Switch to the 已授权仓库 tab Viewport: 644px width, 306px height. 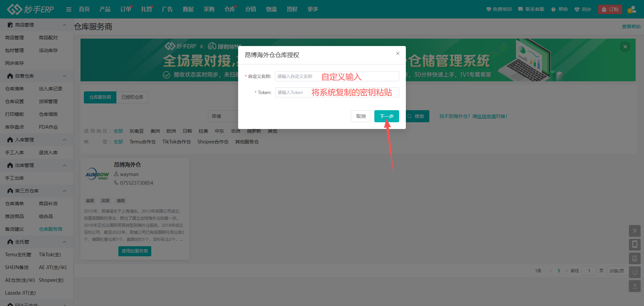coord(132,97)
